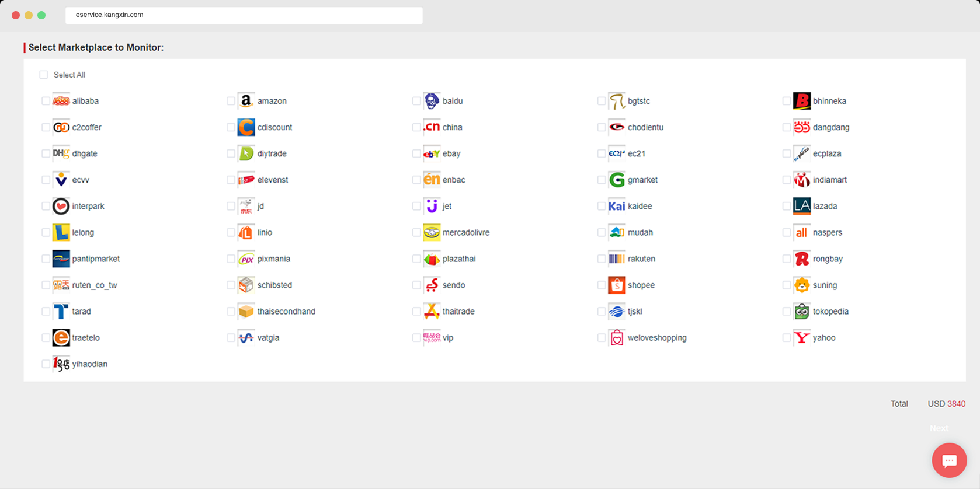
Task: Click the ebay logo icon
Action: click(432, 153)
